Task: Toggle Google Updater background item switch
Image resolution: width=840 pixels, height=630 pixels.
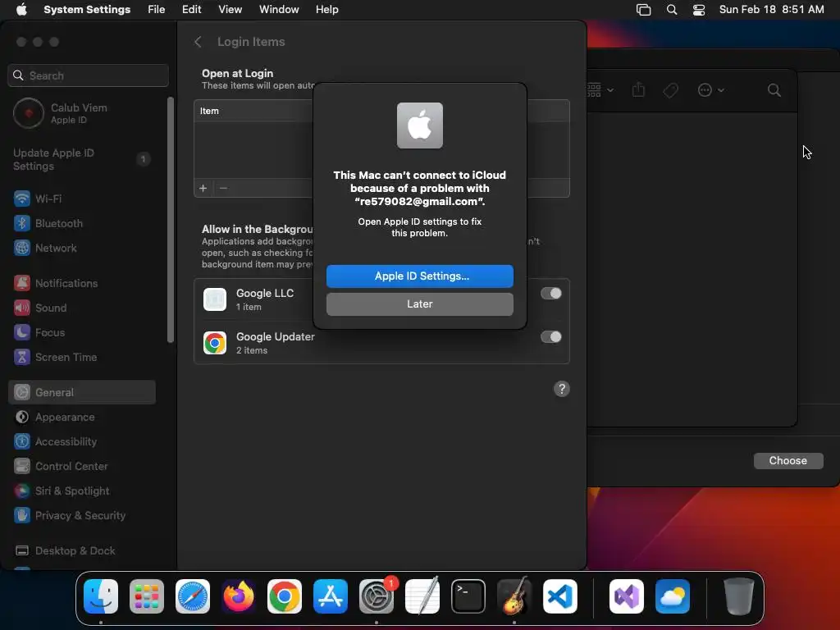Action: pyautogui.click(x=550, y=337)
